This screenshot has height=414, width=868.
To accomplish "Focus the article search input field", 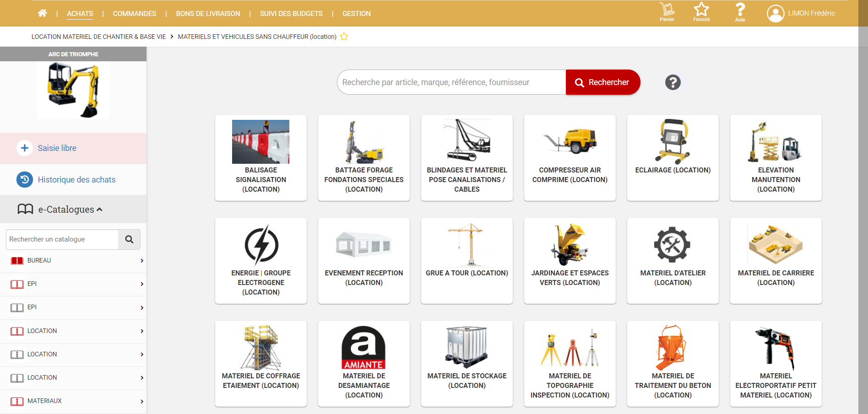I will [451, 82].
